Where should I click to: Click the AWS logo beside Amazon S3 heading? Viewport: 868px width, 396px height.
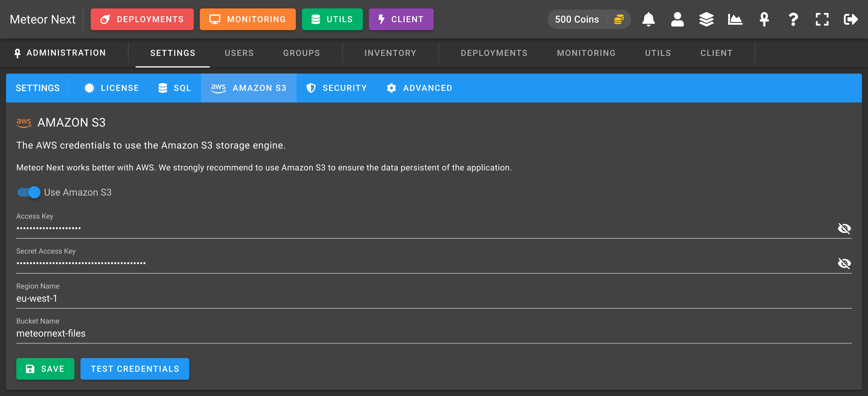tap(24, 123)
